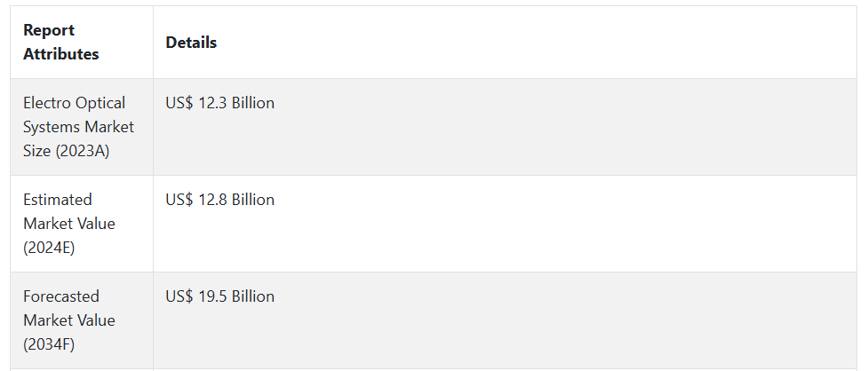The image size is (868, 371).
Task: Select the US$ 12.3 Billion value
Action: (x=219, y=103)
